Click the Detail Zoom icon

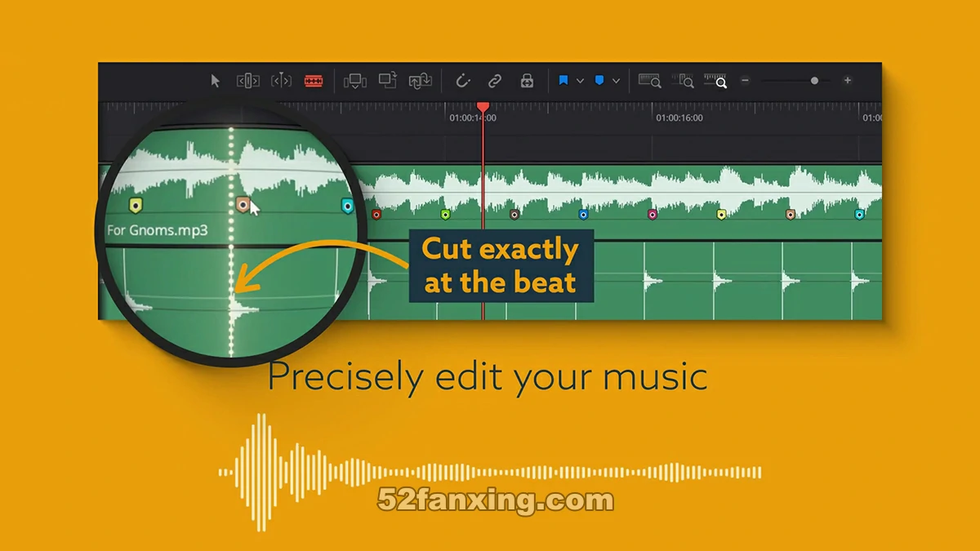(x=683, y=81)
